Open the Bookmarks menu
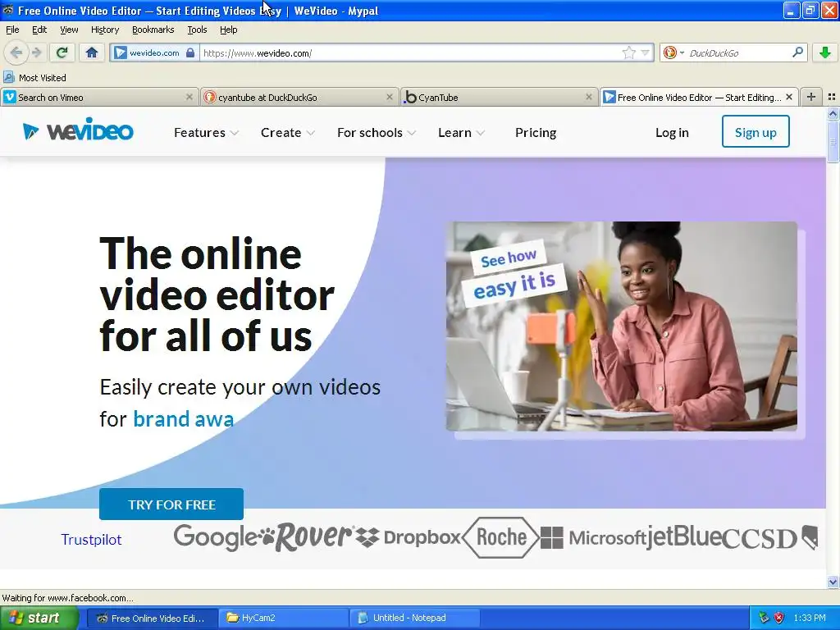 point(153,30)
